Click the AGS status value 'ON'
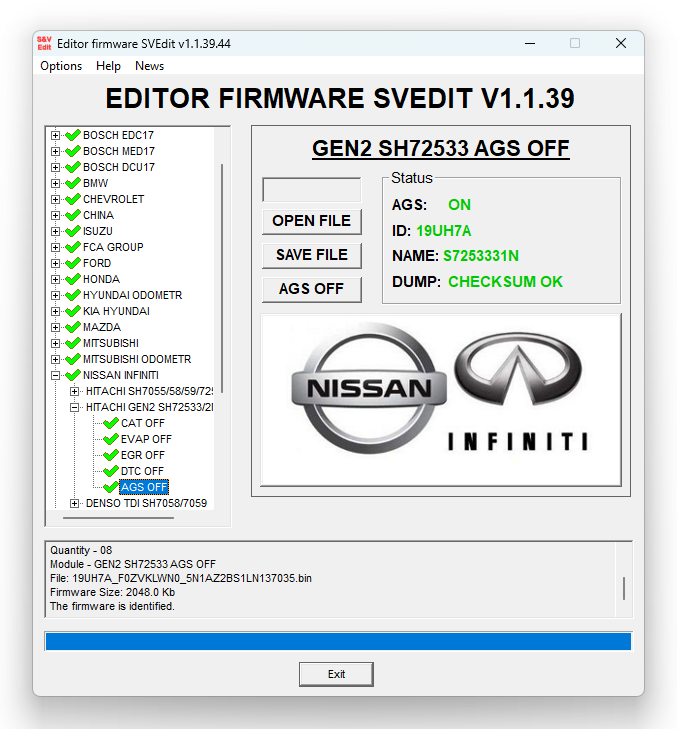This screenshot has height=729, width=677. coord(459,205)
